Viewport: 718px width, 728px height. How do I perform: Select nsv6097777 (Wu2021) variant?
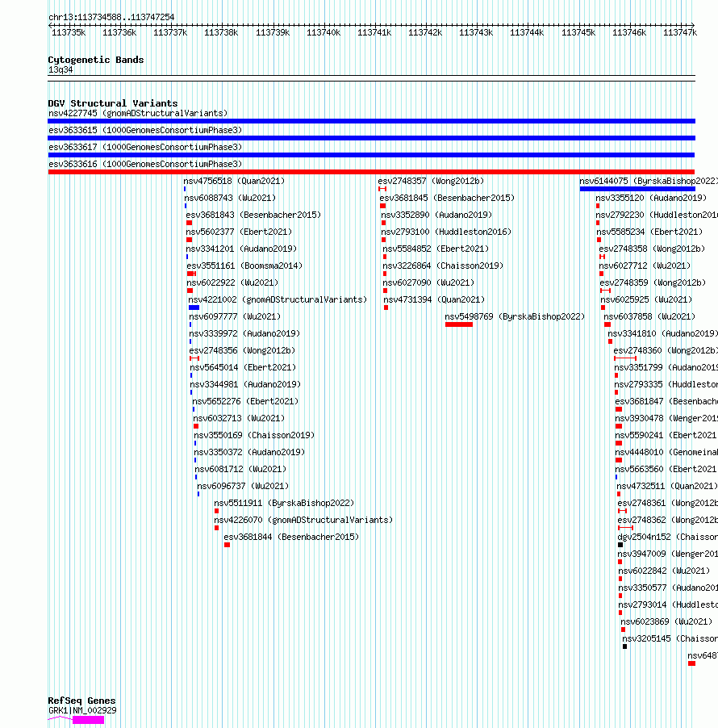coord(235,316)
